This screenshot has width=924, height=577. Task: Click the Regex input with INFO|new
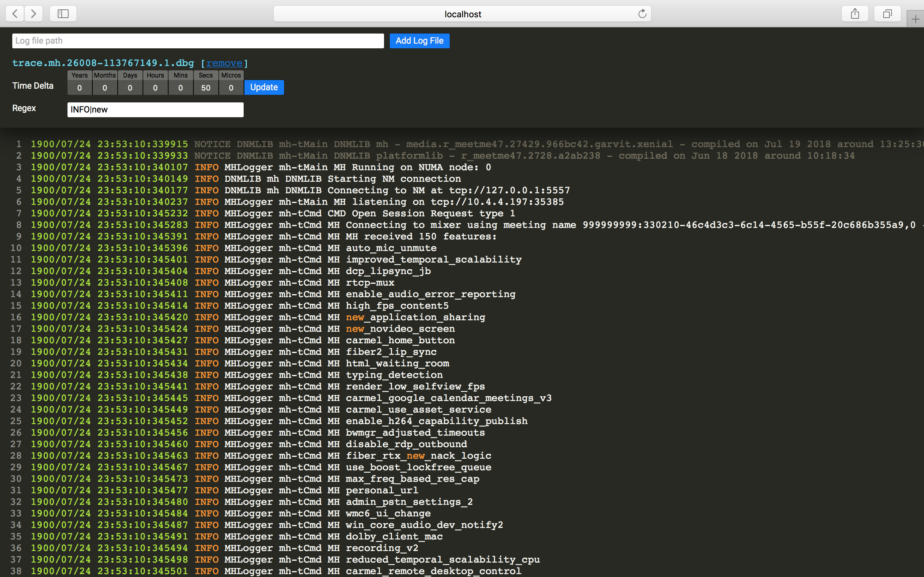coord(156,110)
